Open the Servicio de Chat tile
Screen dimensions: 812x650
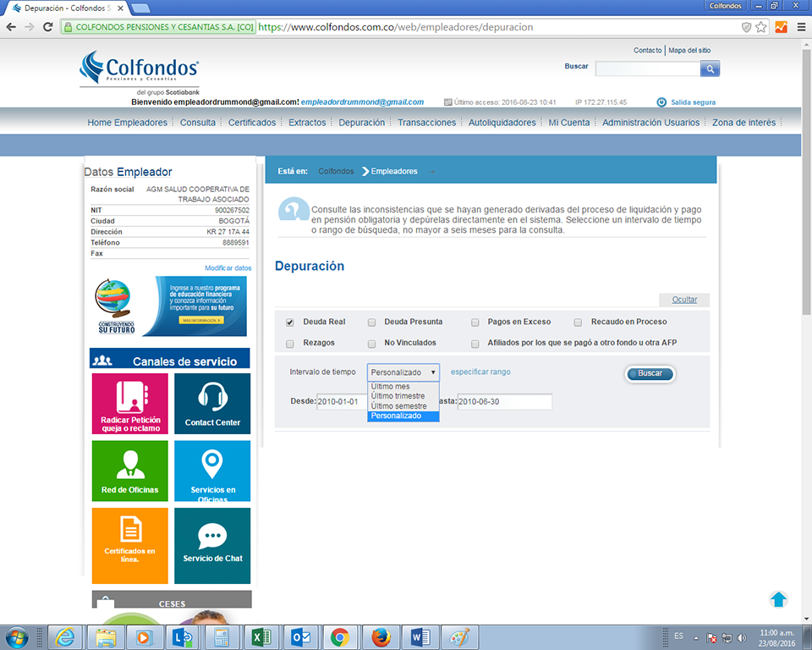pos(212,545)
